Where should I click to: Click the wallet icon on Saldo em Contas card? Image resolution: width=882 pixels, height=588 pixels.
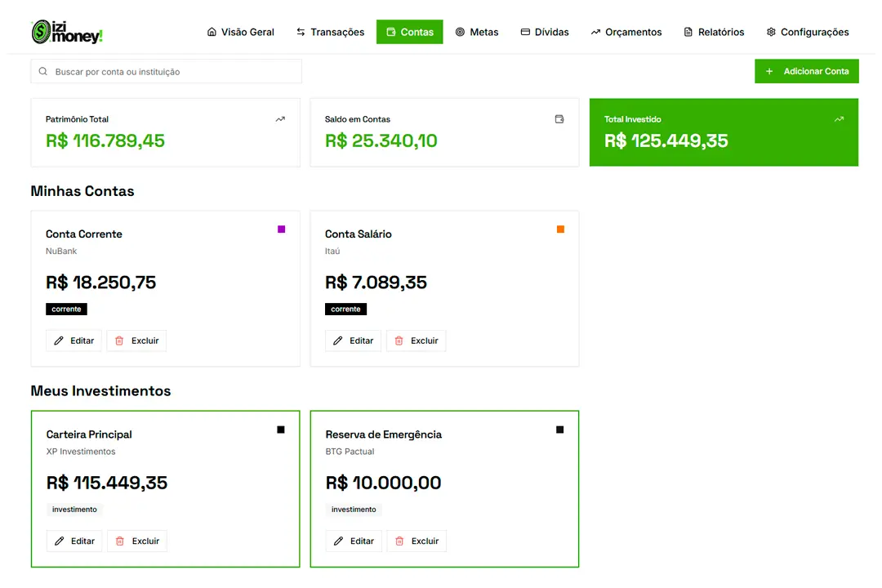click(x=559, y=119)
